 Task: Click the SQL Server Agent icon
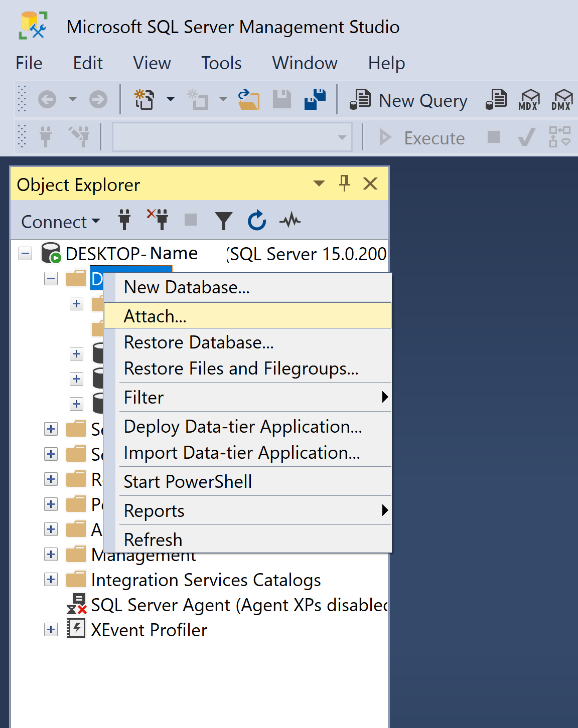point(77,604)
